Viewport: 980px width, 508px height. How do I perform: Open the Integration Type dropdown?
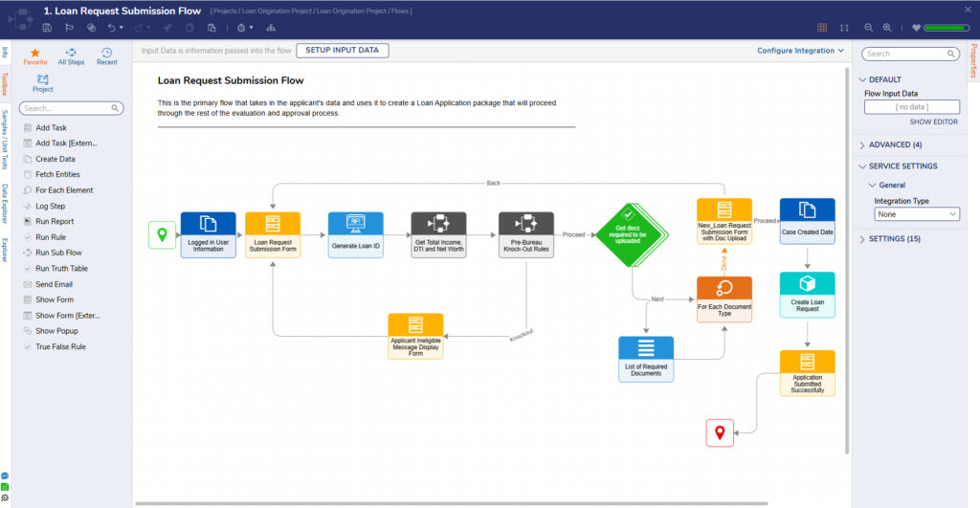click(x=916, y=214)
